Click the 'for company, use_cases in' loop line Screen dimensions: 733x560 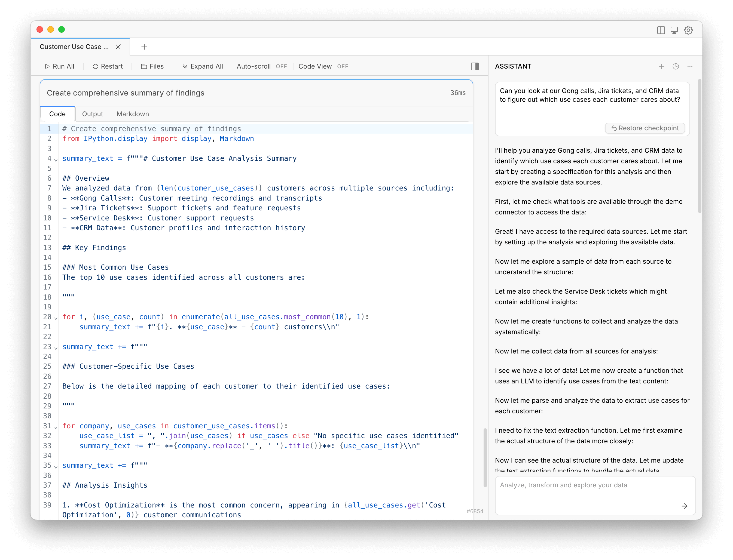[175, 426]
